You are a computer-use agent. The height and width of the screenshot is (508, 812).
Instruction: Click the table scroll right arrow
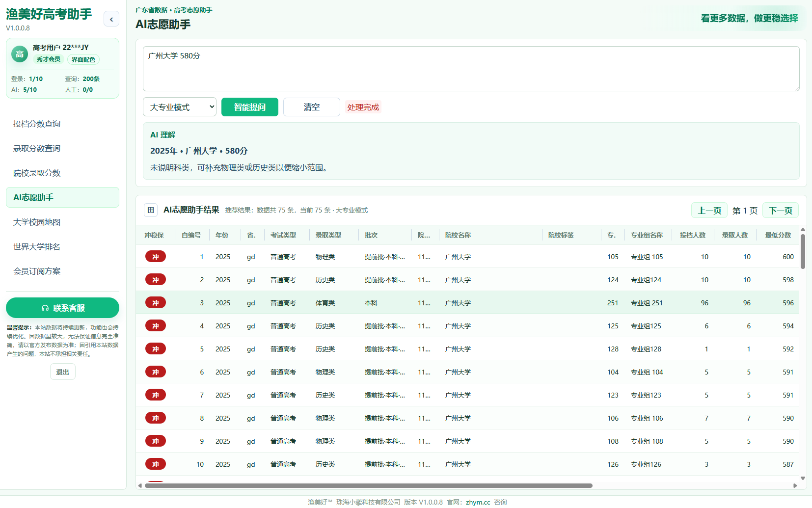pos(795,485)
